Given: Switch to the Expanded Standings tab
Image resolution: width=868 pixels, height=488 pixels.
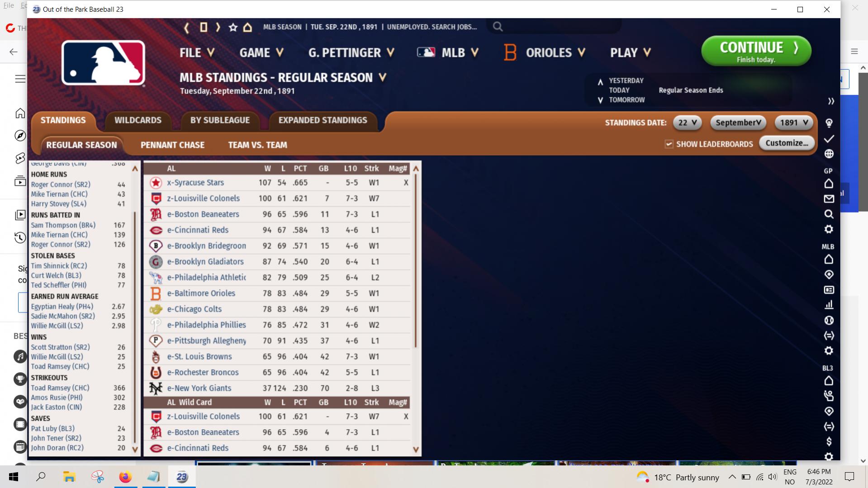Looking at the screenshot, I should point(323,120).
